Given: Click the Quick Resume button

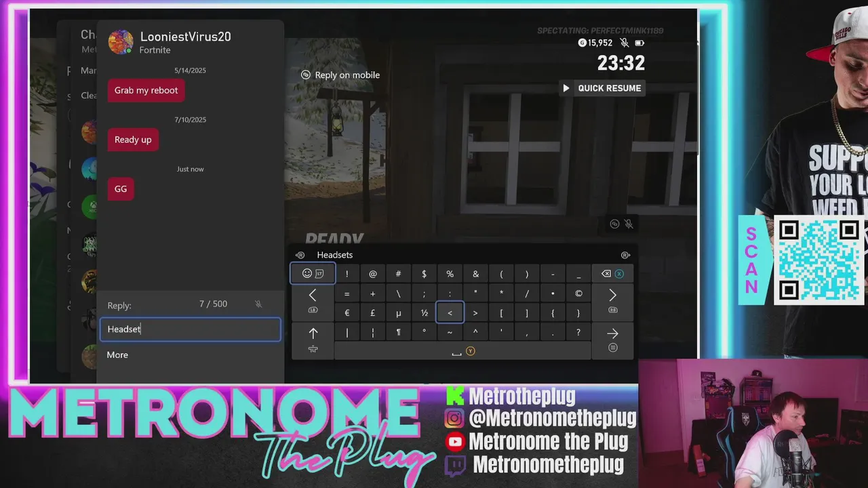Looking at the screenshot, I should click(601, 88).
